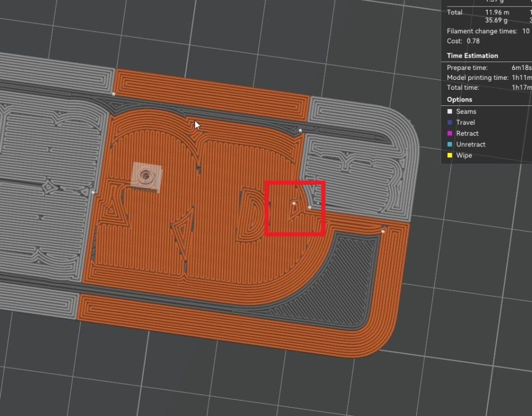Toggle the Seams display option

click(x=450, y=111)
